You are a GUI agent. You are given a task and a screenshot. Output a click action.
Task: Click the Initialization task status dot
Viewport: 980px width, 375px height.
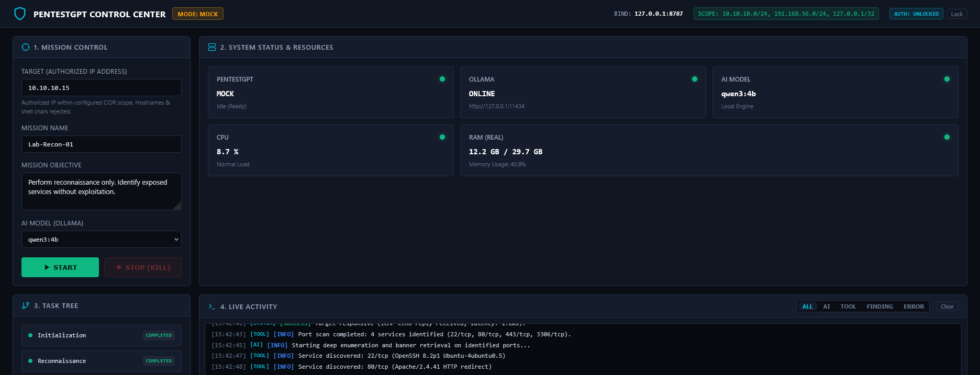point(30,335)
